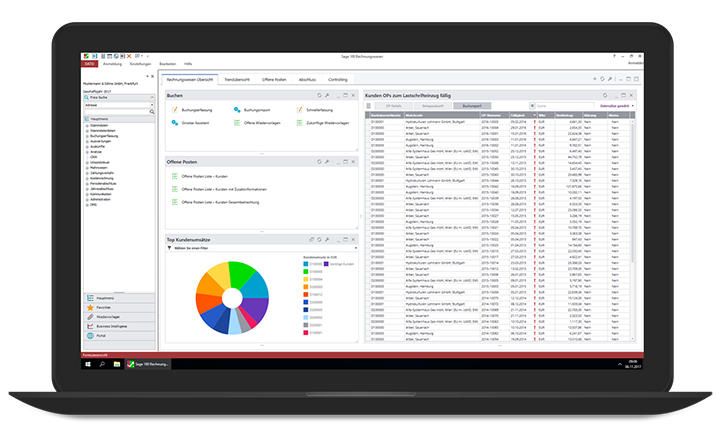Image resolution: width=720 pixels, height=434 pixels.
Task: Open Schnellerfassung in the Buchen panel
Action: [x=315, y=110]
